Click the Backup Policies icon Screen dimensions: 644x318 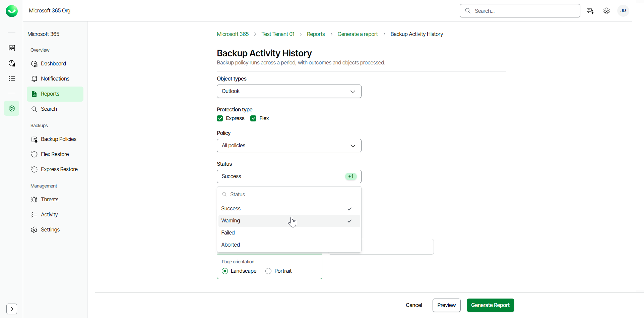pos(34,139)
